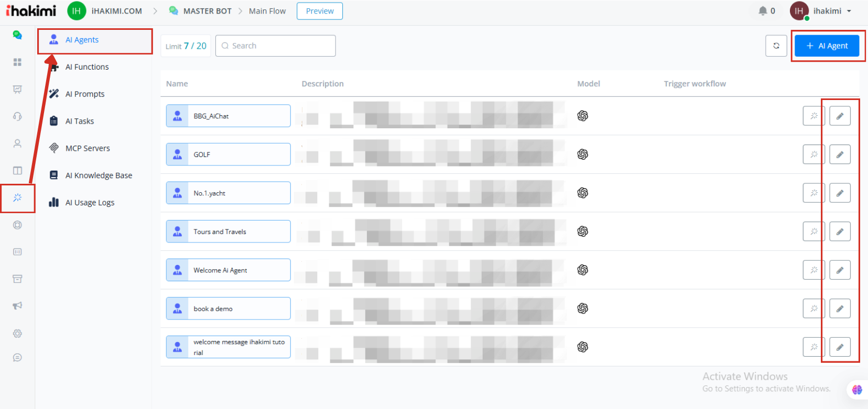Viewport: 868px width, 409px height.
Task: Open AI Usage Logs page
Action: pos(90,203)
